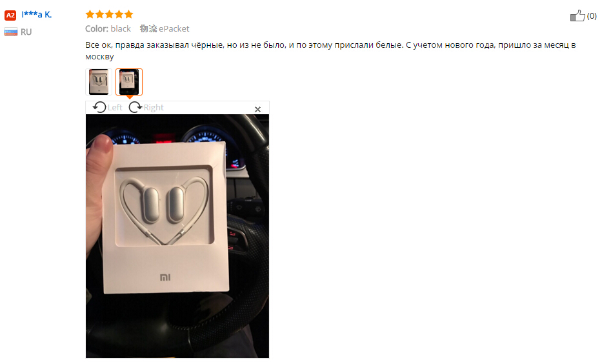The width and height of the screenshot is (602, 364).
Task: Click the orange pointer under selected thumbnail
Action: click(130, 97)
